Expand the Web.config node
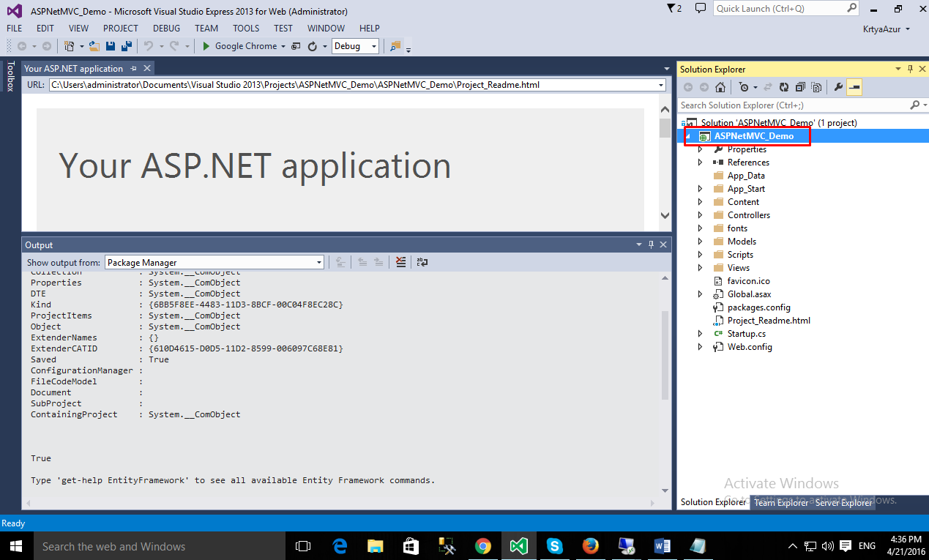The width and height of the screenshot is (929, 560). click(700, 347)
